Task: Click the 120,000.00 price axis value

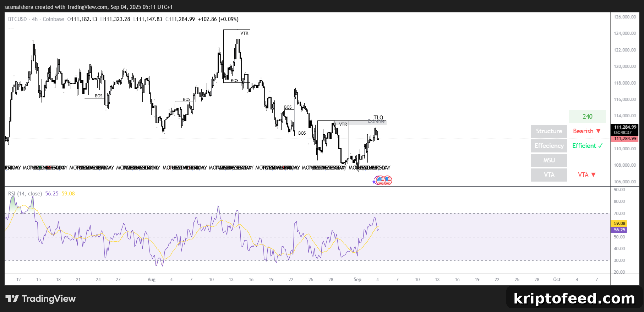Action: tap(625, 66)
